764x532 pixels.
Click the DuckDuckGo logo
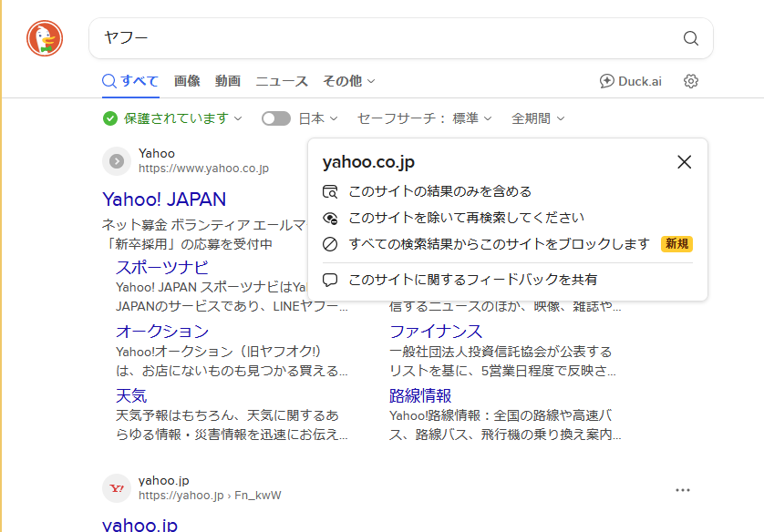[x=45, y=38]
